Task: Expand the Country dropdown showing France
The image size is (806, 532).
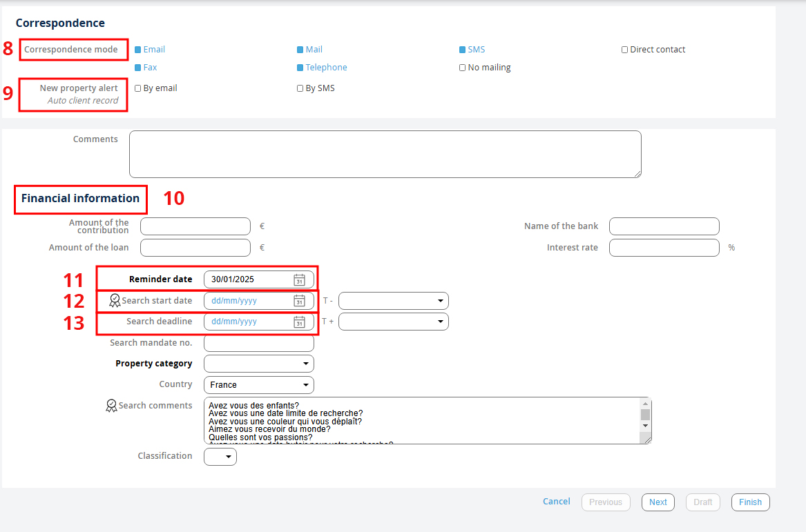Action: [259, 385]
